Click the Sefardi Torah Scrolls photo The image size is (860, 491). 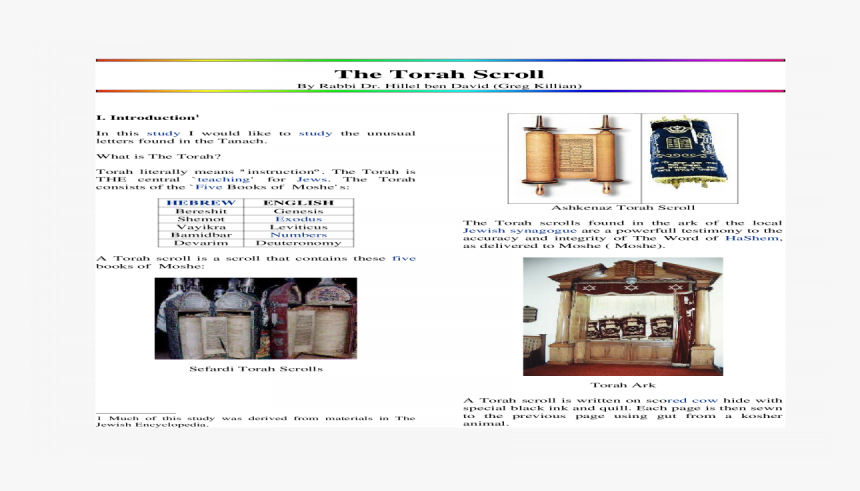click(x=255, y=318)
